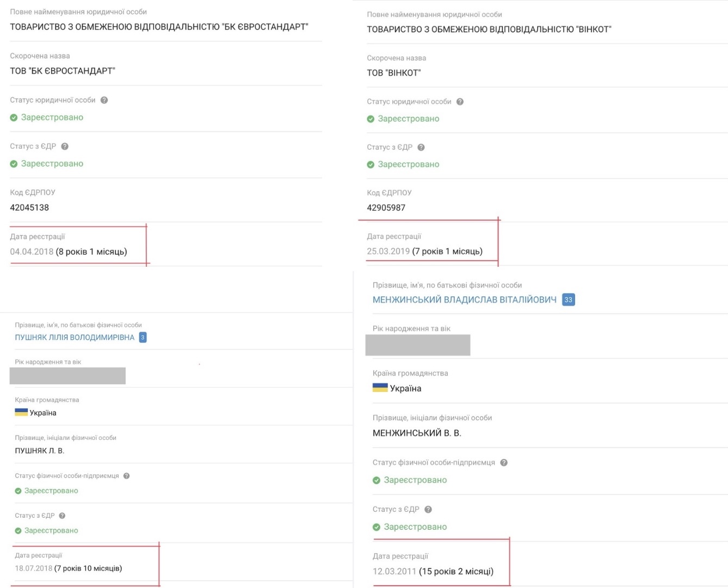The height and width of the screenshot is (588, 728).
Task: Click green check icon of ВІНКОТ ЄДР status
Action: click(x=371, y=164)
